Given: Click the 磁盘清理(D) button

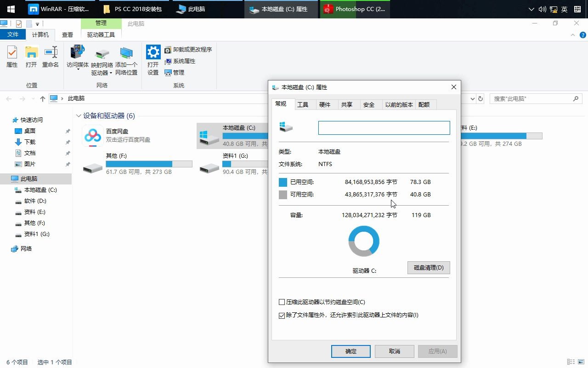Looking at the screenshot, I should click(428, 267).
